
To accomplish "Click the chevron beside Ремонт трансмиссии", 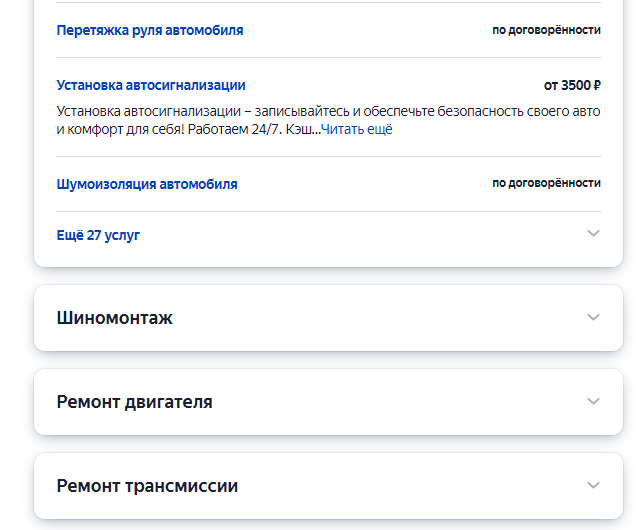I will (593, 486).
